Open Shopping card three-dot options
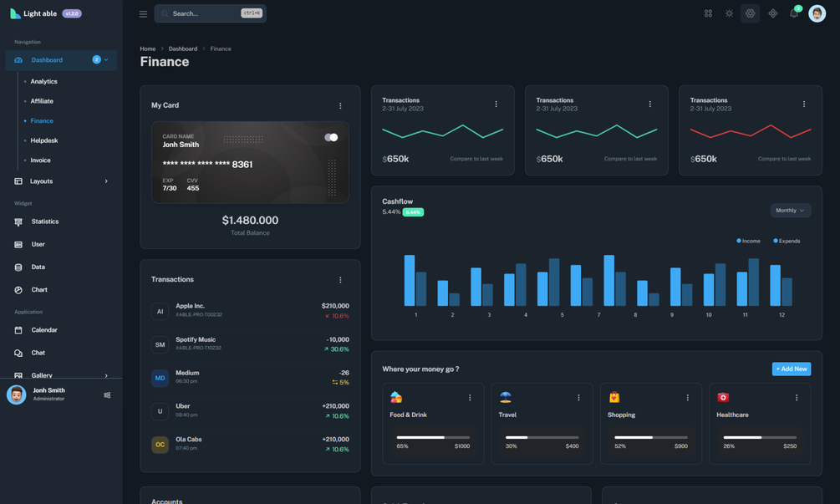The image size is (840, 504). tap(687, 397)
